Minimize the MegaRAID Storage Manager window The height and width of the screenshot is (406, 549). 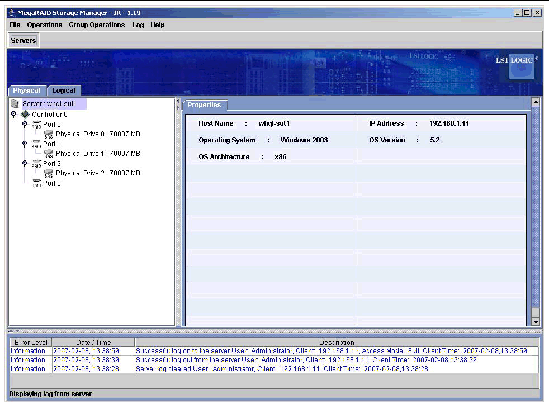click(x=518, y=13)
